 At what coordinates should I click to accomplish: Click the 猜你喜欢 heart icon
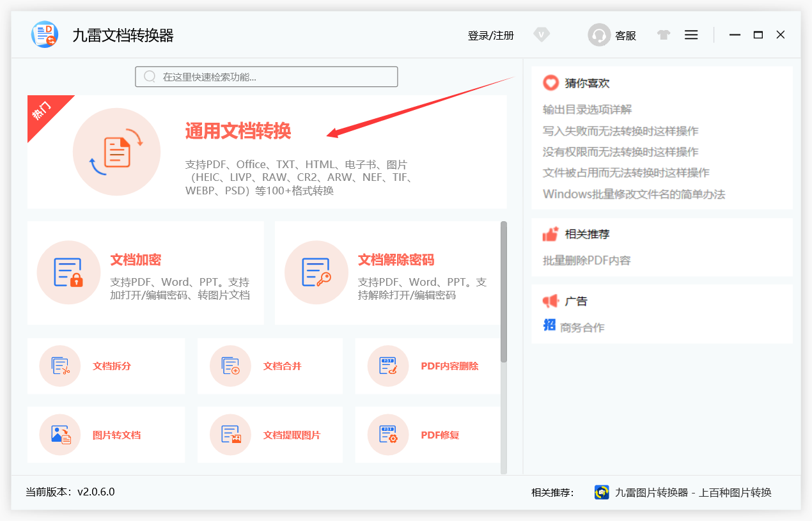click(550, 83)
